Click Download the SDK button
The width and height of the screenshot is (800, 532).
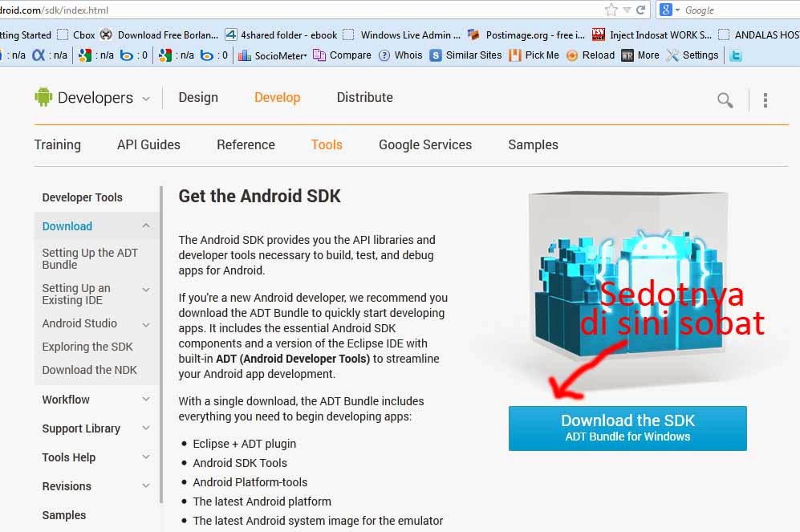(627, 428)
